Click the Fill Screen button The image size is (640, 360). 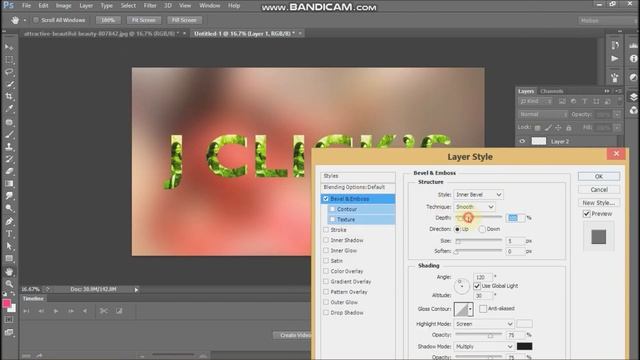click(184, 20)
